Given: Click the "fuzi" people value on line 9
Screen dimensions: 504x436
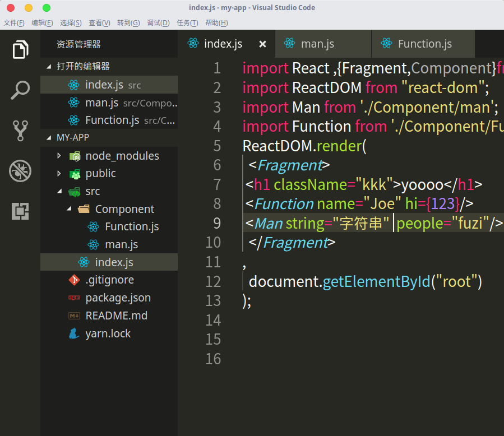Looking at the screenshot, I should [470, 223].
